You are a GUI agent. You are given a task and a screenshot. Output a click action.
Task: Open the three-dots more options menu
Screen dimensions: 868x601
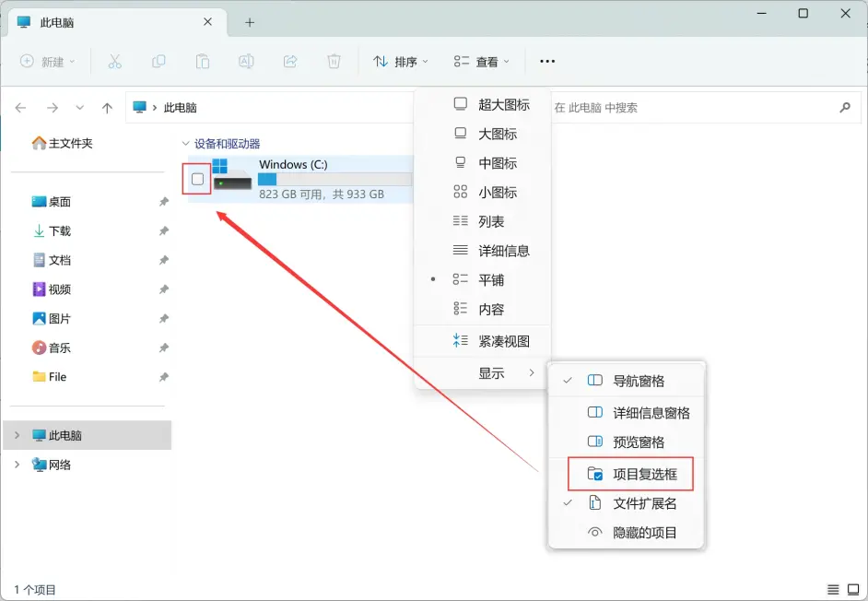click(x=547, y=62)
